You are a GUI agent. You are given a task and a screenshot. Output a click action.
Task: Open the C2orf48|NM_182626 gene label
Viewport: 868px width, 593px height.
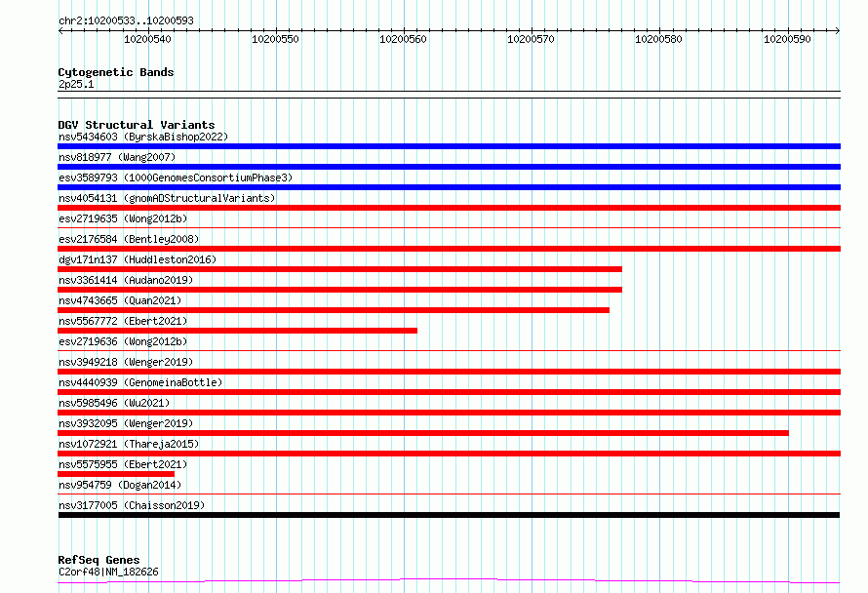click(108, 572)
